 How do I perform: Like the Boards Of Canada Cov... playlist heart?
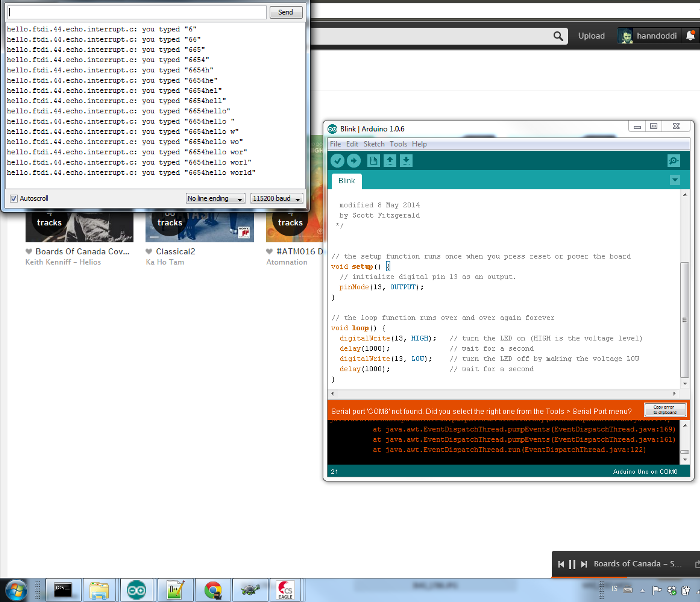pyautogui.click(x=29, y=251)
